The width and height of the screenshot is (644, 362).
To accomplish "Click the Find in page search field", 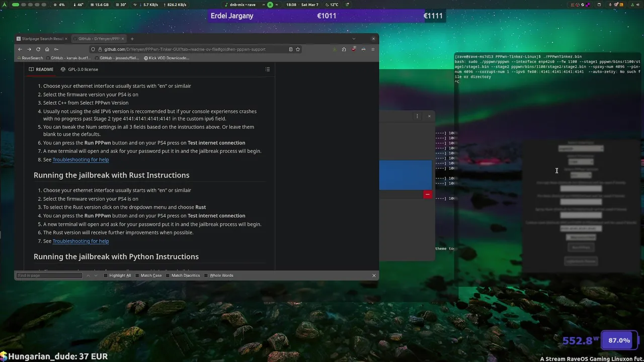I will point(49,276).
